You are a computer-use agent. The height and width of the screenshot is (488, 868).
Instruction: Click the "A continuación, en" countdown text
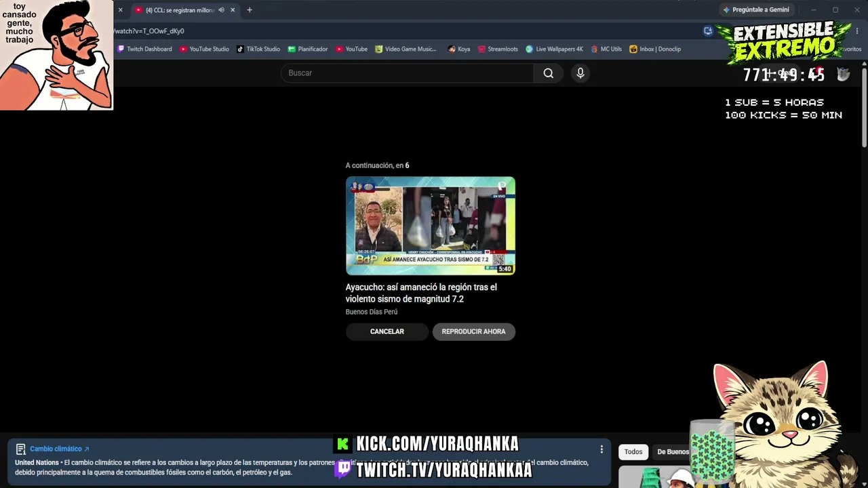[377, 165]
